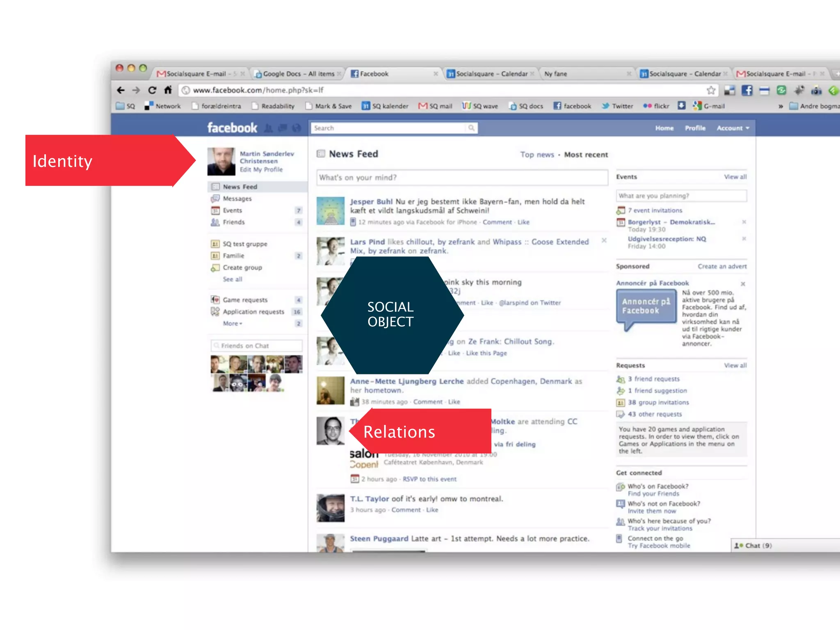Switch to Google Docs - All items tab
840x630 pixels.
298,74
